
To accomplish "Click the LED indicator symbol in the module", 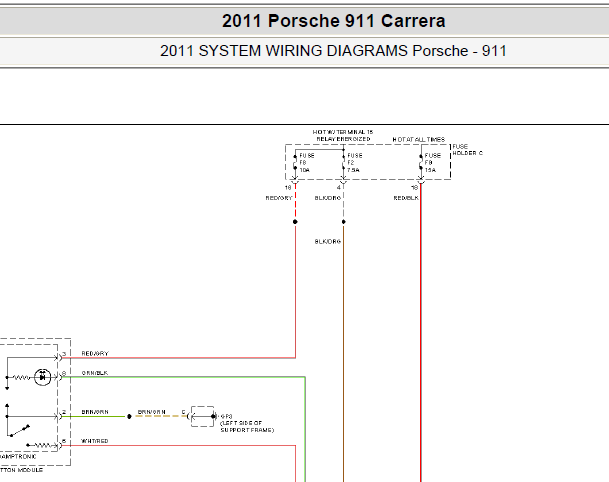I will pyautogui.click(x=42, y=377).
